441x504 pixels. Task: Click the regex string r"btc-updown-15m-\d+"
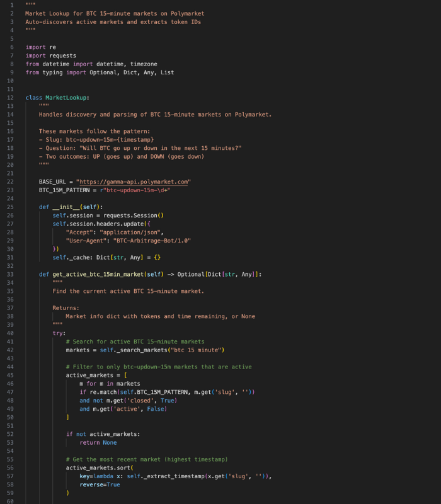135,190
